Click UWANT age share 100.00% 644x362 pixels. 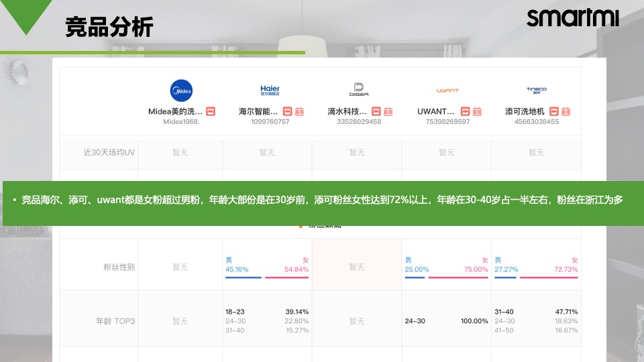[x=474, y=321]
